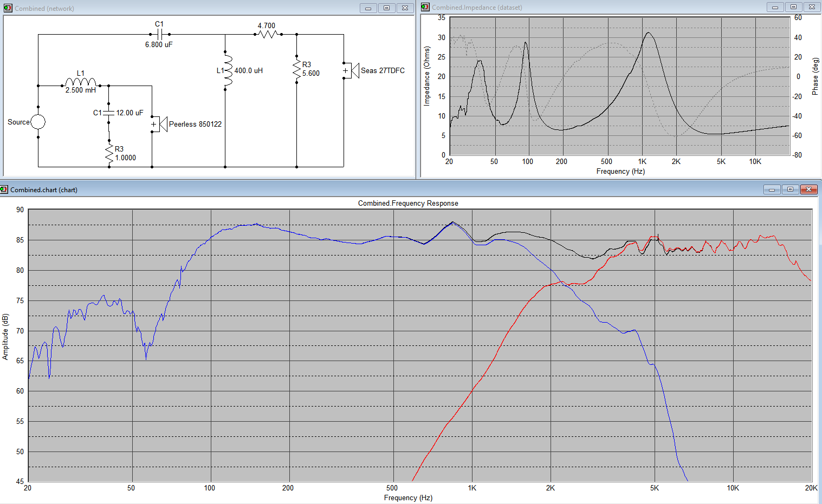The image size is (822, 504).
Task: Click the Impedance (Ohms) axis label
Action: pos(427,76)
